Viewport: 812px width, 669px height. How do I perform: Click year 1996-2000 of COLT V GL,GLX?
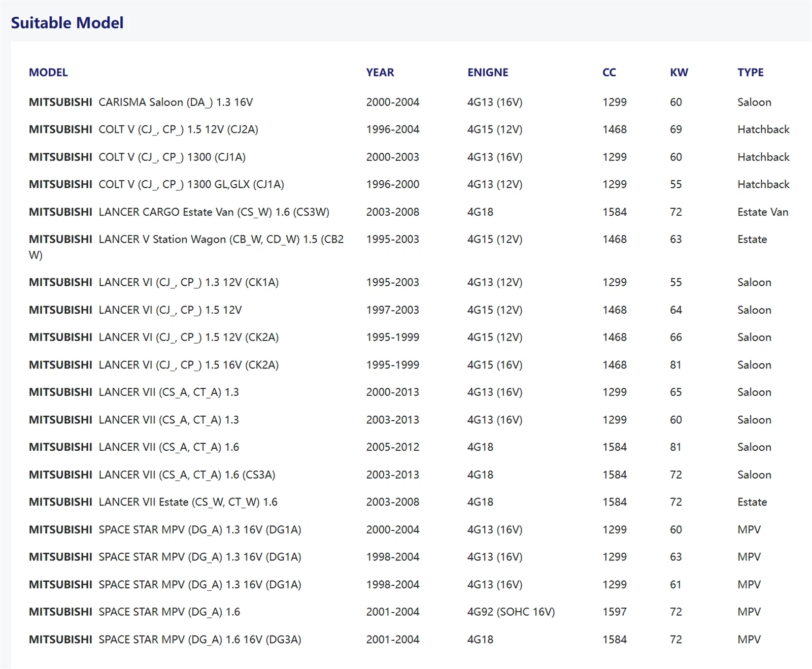393,184
